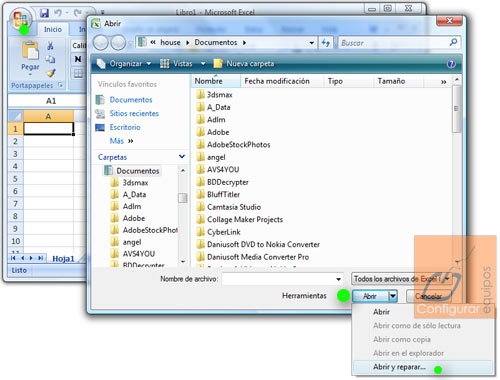Viewport: 500px width, 380px height.
Task: Choose Abrir in the dropdown menu
Action: click(x=381, y=312)
